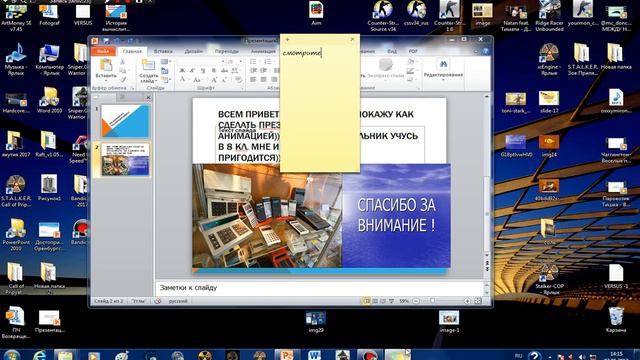Open the Section dropdown in Слайды group

coord(165,80)
